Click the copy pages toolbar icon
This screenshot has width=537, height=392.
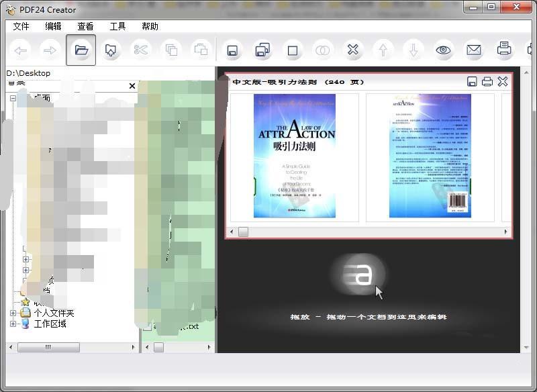pyautogui.click(x=172, y=49)
